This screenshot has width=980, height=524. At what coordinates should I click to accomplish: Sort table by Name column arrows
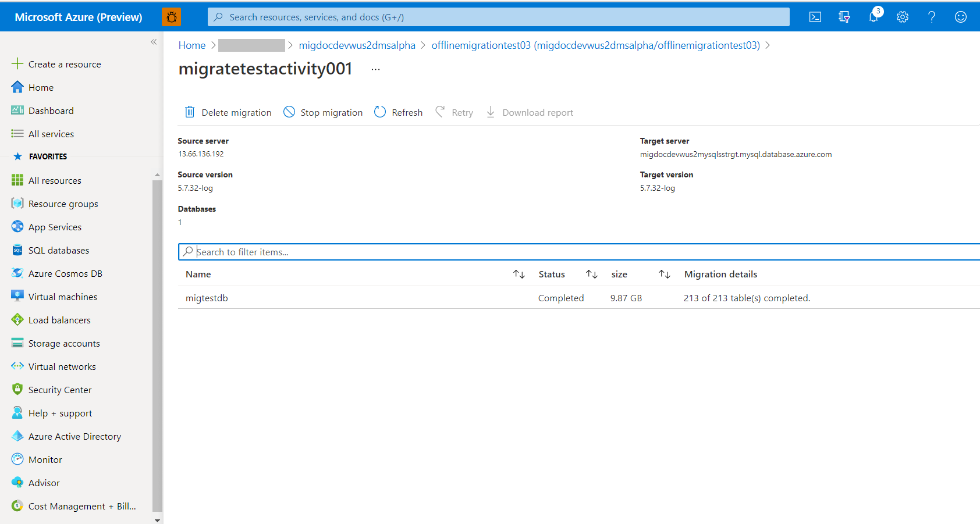tap(519, 274)
